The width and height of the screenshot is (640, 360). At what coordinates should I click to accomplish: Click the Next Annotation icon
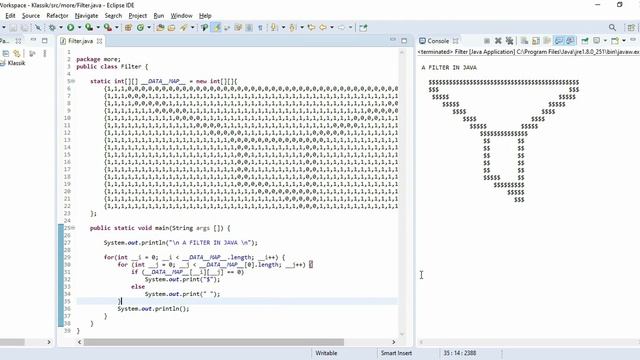coord(274,28)
